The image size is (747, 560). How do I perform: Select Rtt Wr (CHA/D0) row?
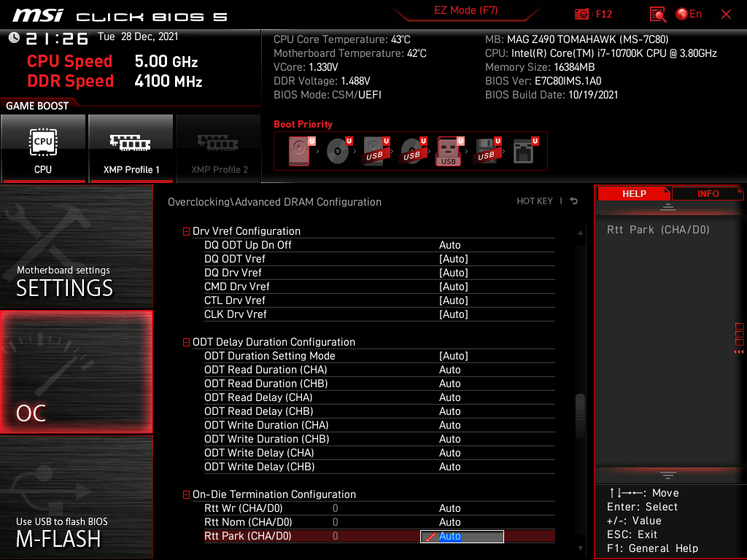click(379, 508)
